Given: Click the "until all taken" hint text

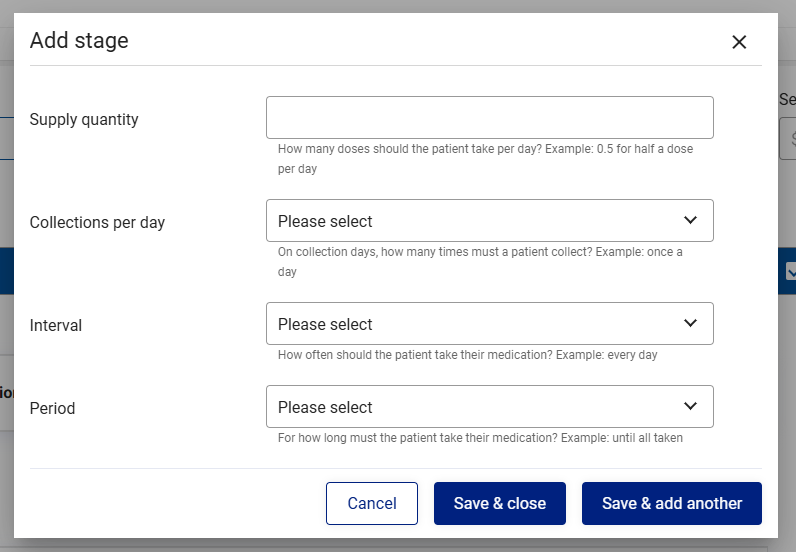Looking at the screenshot, I should pos(480,438).
